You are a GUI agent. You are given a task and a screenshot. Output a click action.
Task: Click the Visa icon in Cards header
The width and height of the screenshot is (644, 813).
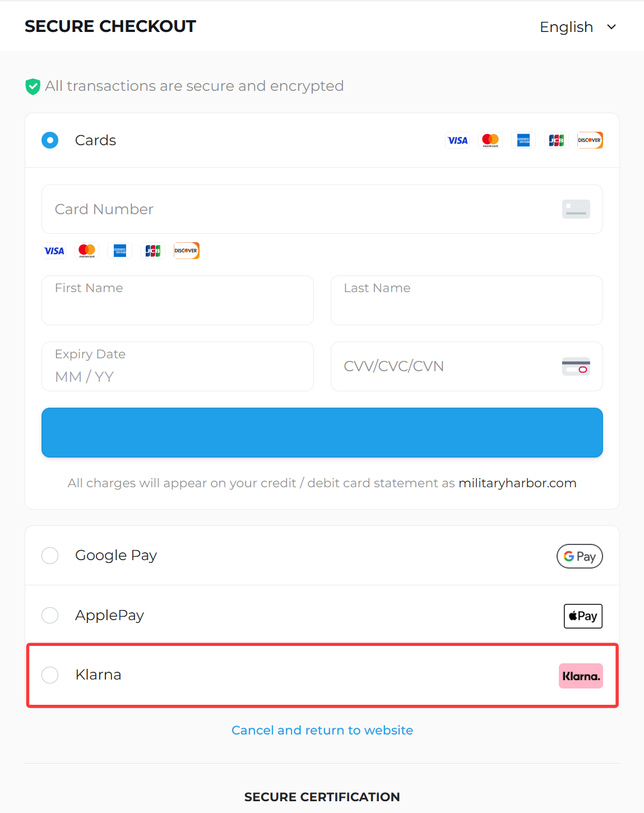(457, 140)
